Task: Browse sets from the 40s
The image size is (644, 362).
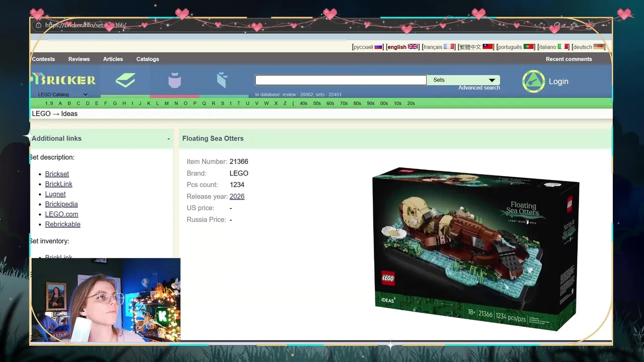Action: [x=303, y=103]
